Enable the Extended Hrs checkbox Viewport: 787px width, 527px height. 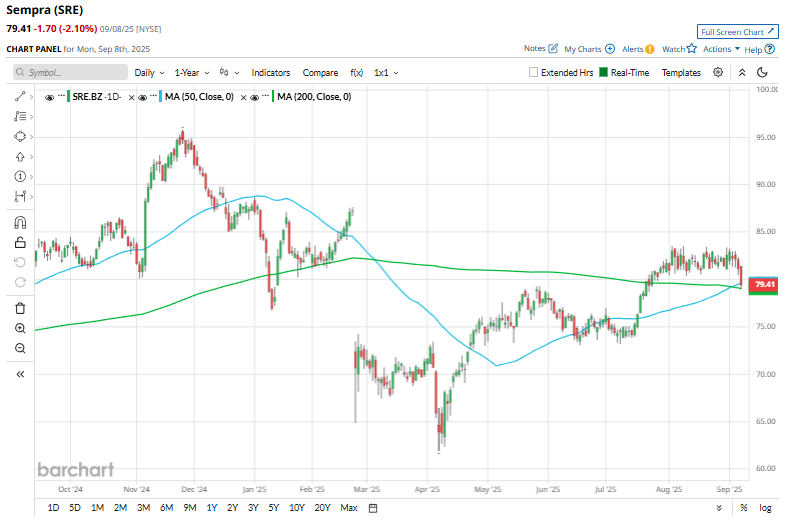click(533, 72)
